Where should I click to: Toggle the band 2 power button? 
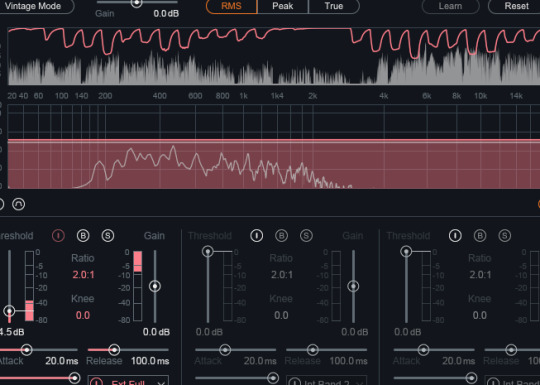point(257,236)
